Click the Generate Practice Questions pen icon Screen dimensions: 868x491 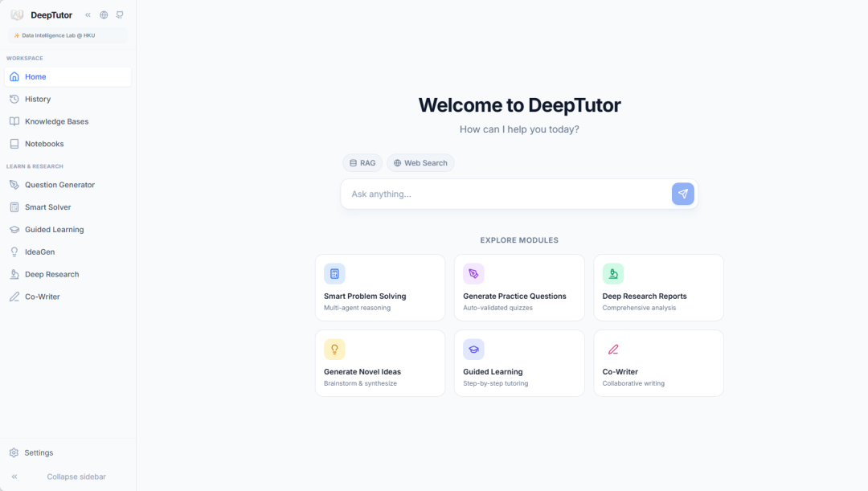coord(473,273)
